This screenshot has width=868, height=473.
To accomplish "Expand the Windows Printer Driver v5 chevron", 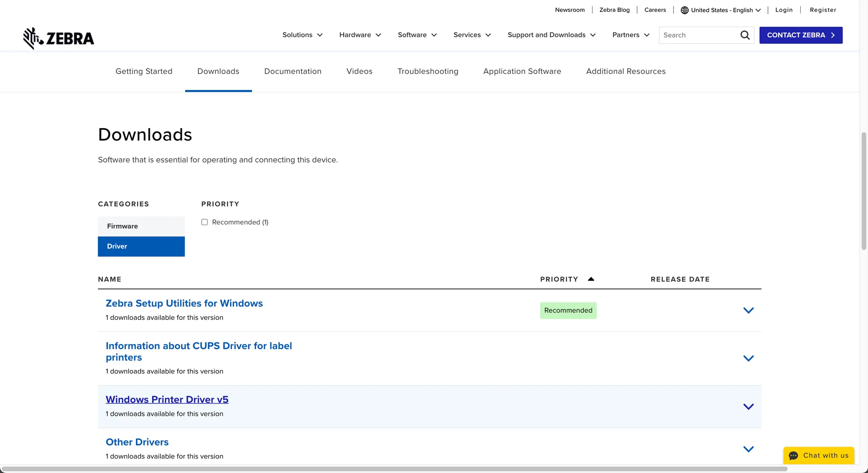I will coord(748,407).
